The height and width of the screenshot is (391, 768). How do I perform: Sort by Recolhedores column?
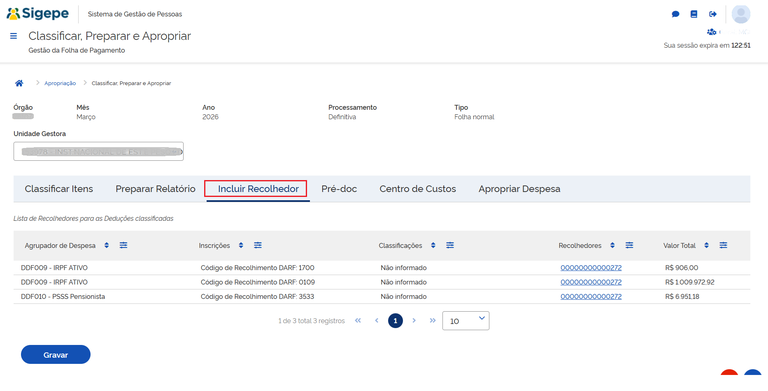click(x=612, y=245)
